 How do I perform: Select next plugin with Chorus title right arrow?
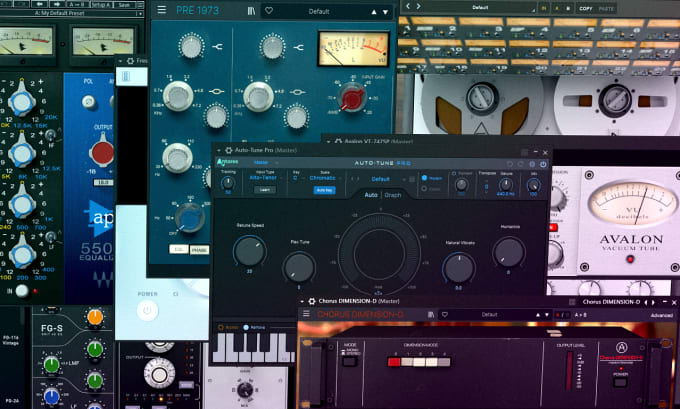point(653,302)
